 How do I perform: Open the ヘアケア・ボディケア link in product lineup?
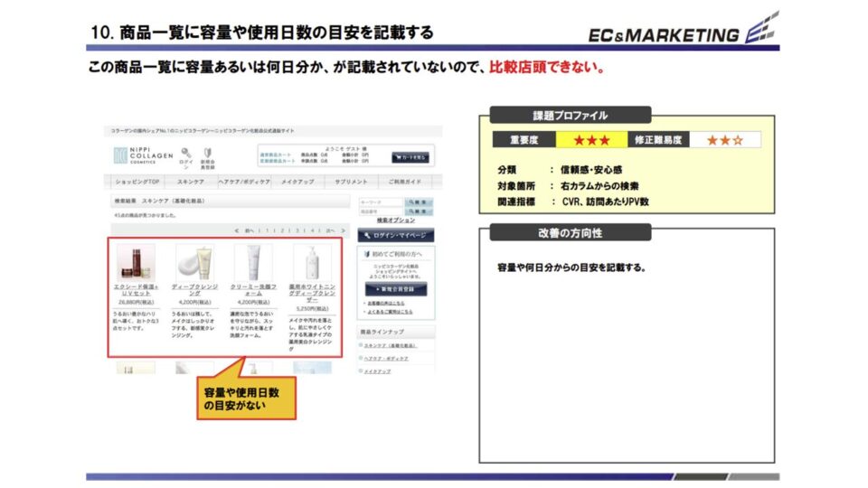coord(386,359)
